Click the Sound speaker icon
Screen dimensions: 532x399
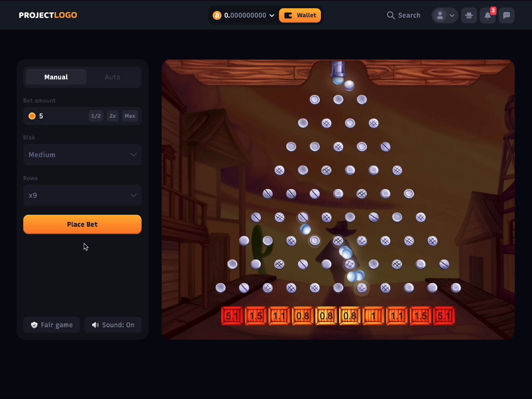[95, 325]
